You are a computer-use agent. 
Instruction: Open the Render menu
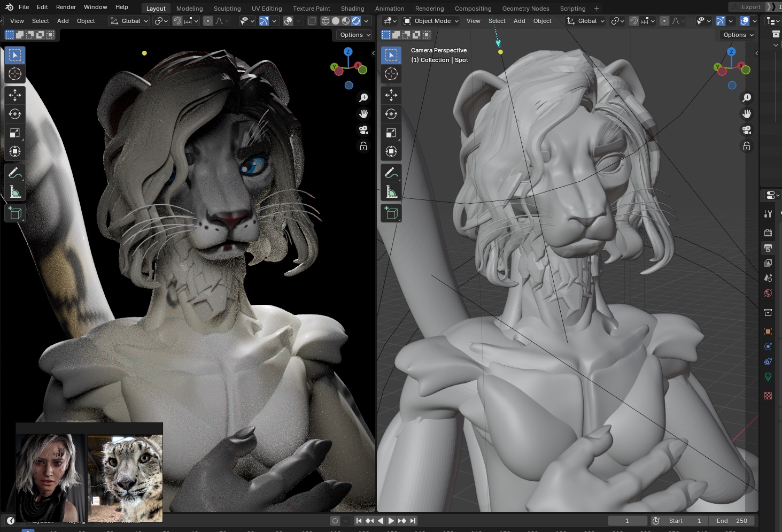[x=66, y=7]
